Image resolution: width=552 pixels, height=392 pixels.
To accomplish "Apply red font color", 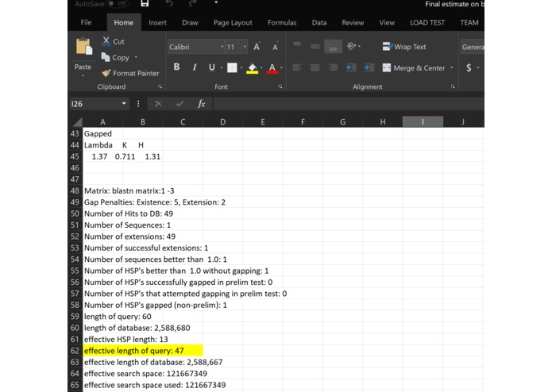I will click(x=272, y=68).
